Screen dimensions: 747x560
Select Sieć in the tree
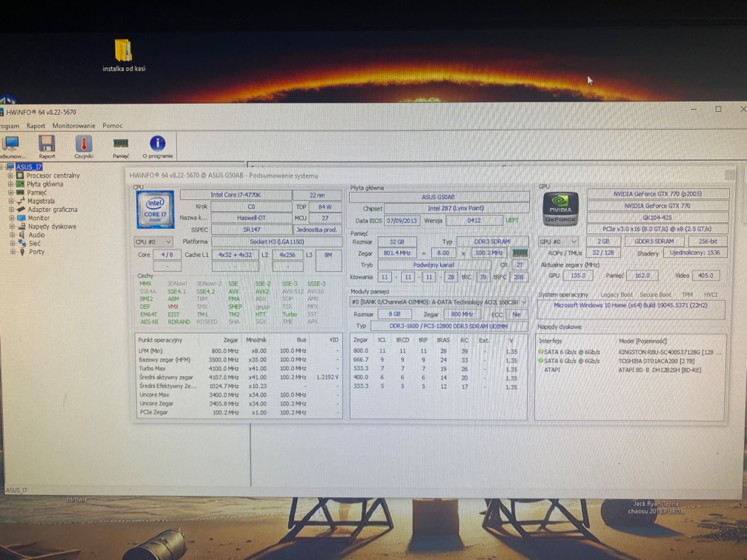click(34, 243)
